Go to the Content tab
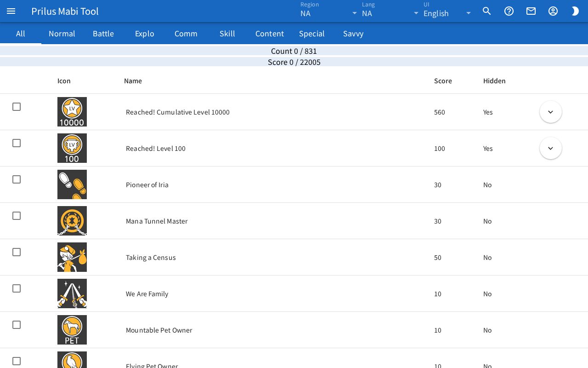588x368 pixels. click(x=270, y=34)
